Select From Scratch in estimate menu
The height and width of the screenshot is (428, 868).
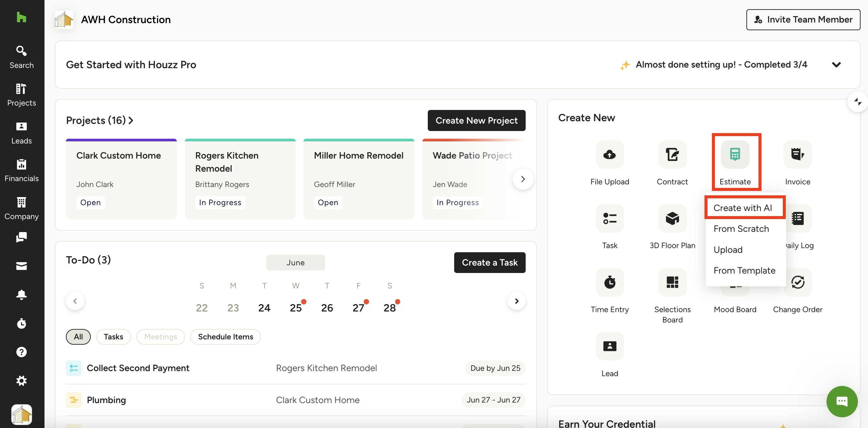[741, 229]
